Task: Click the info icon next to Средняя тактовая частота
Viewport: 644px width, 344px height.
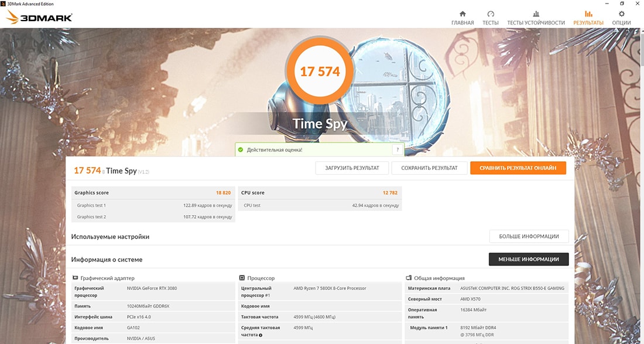Action: click(x=261, y=335)
